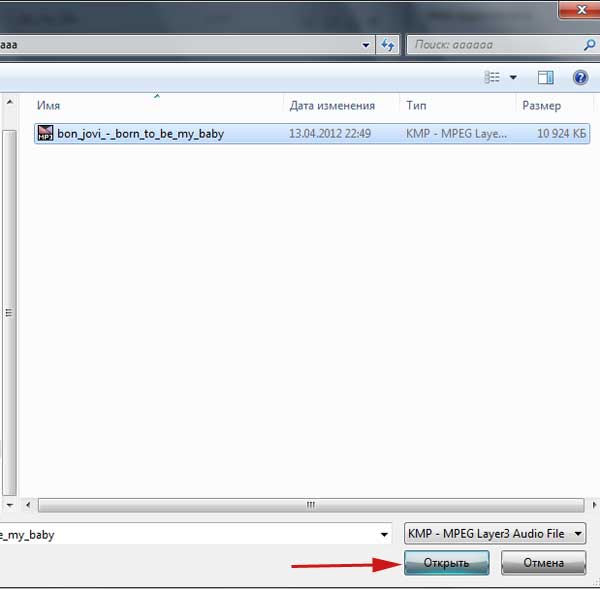Image resolution: width=600 pixels, height=589 pixels.
Task: Open help with the question mark icon
Action: pyautogui.click(x=579, y=77)
